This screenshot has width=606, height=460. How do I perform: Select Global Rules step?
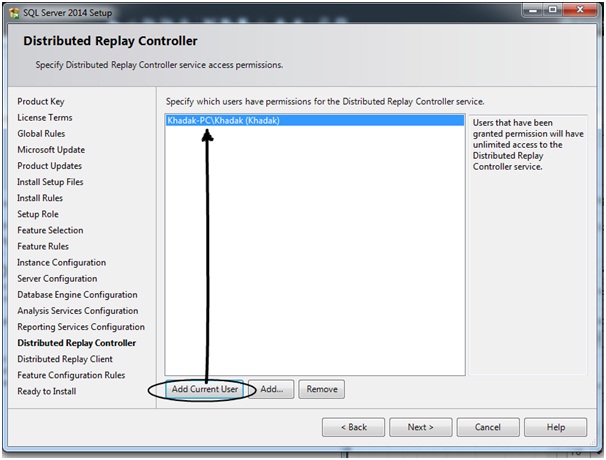point(41,134)
